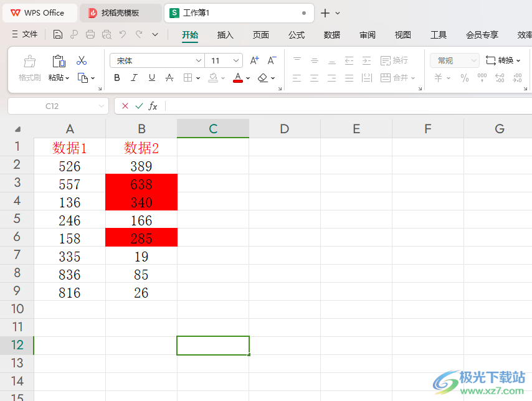Toggle Bold formatting
Image resolution: width=532 pixels, height=401 pixels.
tap(117, 78)
